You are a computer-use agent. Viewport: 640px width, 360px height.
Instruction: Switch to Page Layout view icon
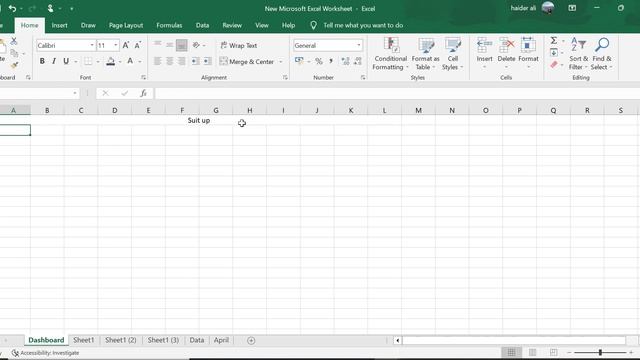[x=532, y=352]
